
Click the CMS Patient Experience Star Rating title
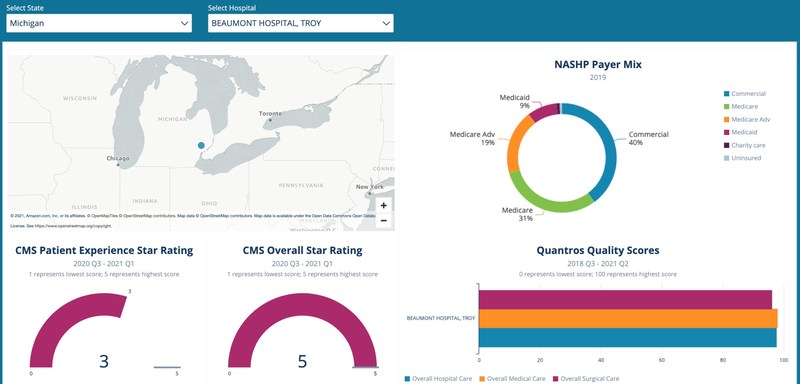(104, 250)
